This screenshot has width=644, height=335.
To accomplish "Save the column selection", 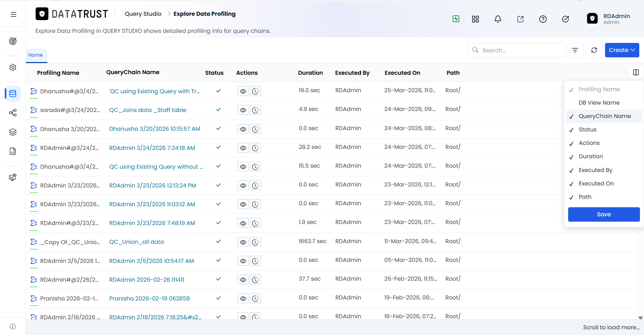I will pyautogui.click(x=604, y=214).
